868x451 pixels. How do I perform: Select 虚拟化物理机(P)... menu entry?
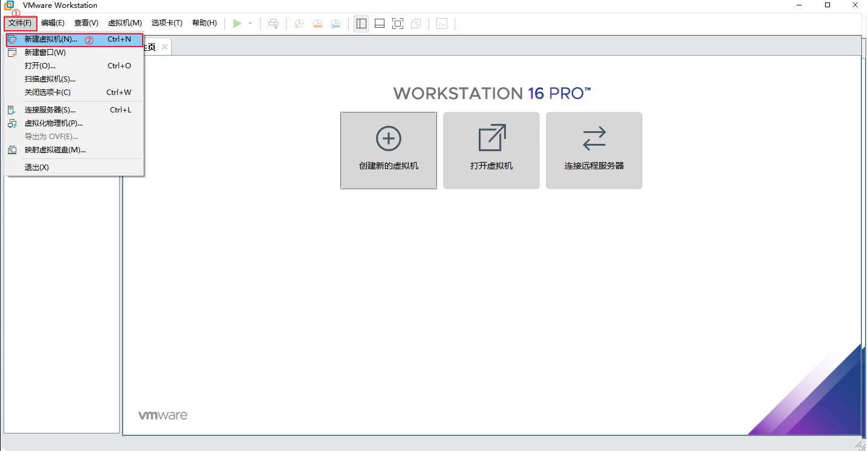pos(74,123)
